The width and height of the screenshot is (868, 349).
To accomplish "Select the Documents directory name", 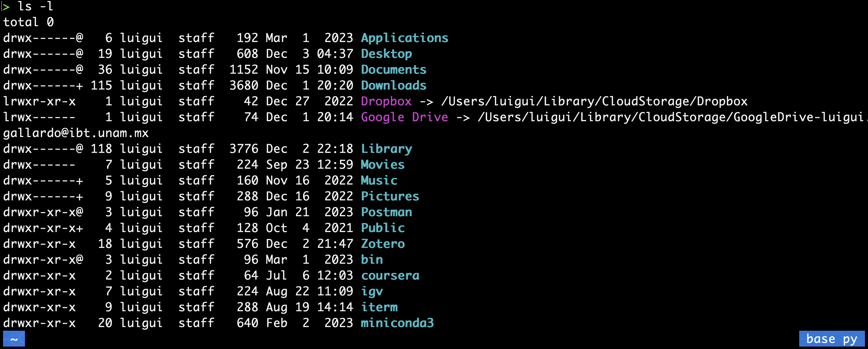I will tap(394, 69).
